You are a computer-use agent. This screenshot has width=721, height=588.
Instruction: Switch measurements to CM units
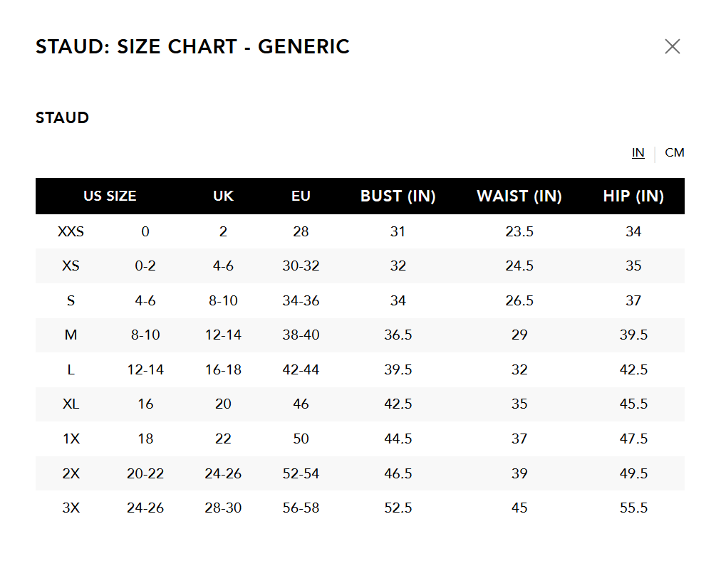click(674, 153)
